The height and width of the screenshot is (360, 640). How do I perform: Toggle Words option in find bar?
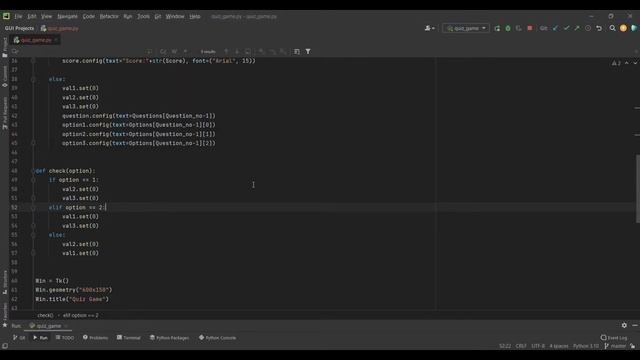point(174,51)
